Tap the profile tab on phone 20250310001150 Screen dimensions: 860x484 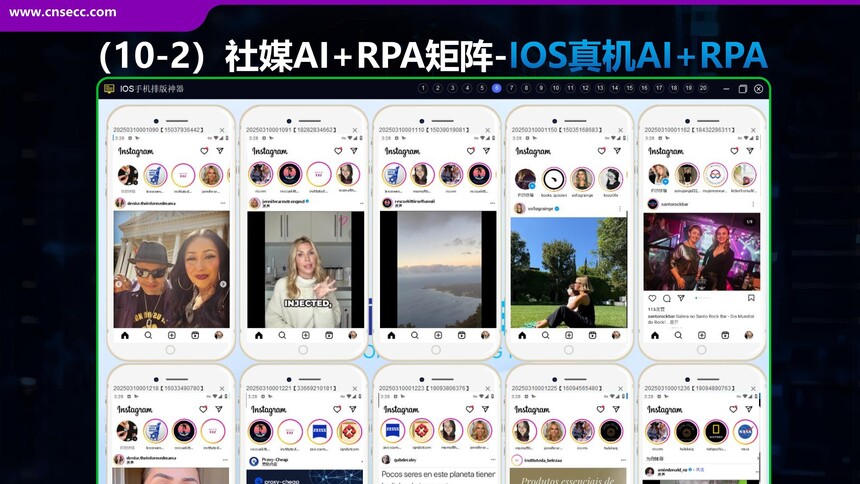(x=616, y=335)
